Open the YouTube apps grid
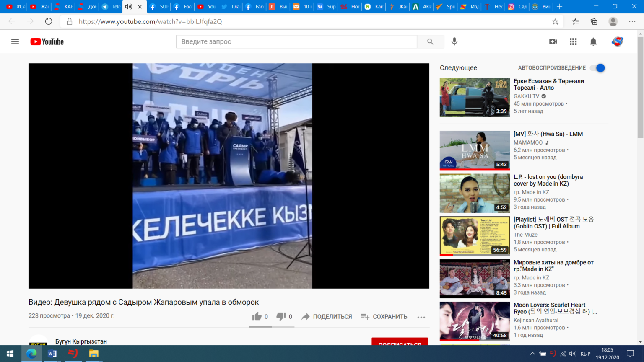Image resolution: width=644 pixels, height=362 pixels. (x=573, y=41)
